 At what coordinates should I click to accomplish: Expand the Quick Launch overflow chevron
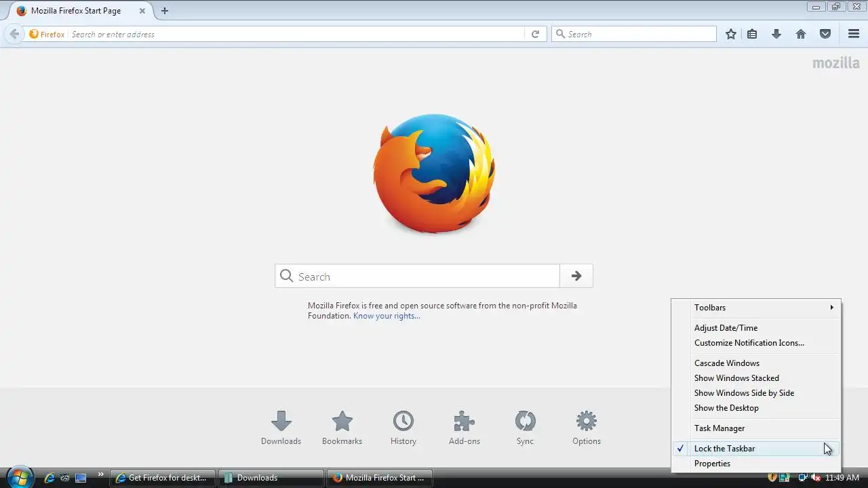[101, 474]
